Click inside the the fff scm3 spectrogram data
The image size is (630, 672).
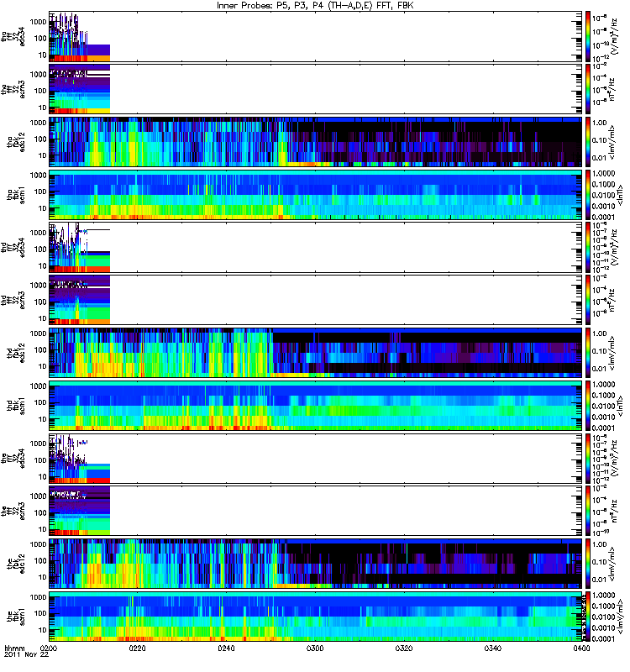tap(79, 511)
